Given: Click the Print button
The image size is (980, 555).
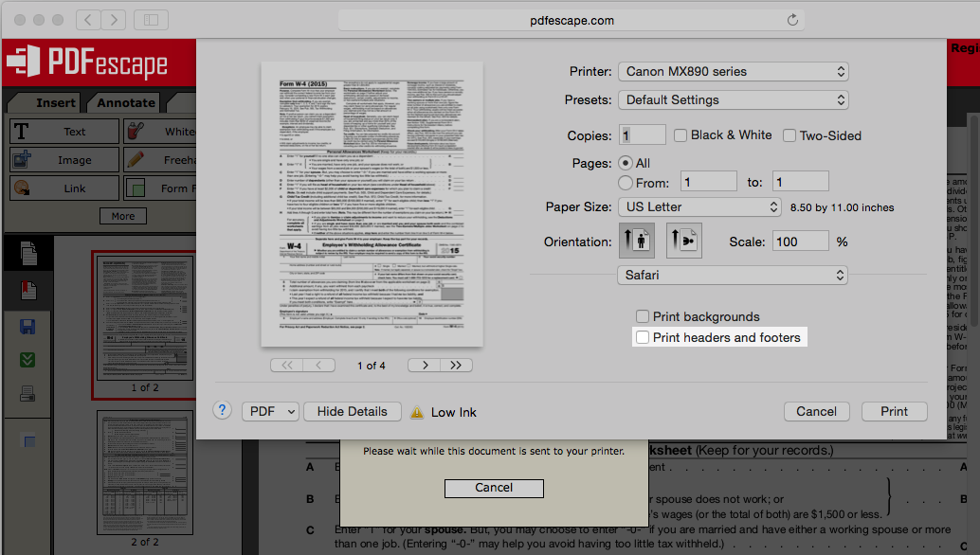Looking at the screenshot, I should [895, 411].
